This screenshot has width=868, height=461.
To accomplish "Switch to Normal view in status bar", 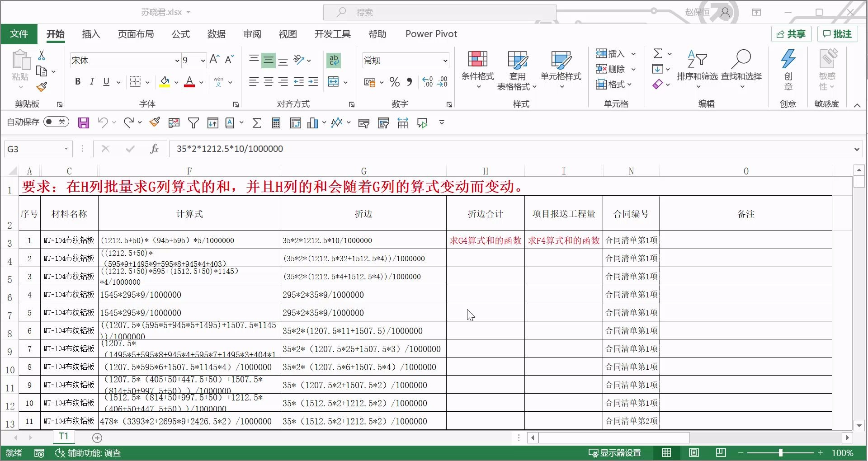I will [666, 452].
